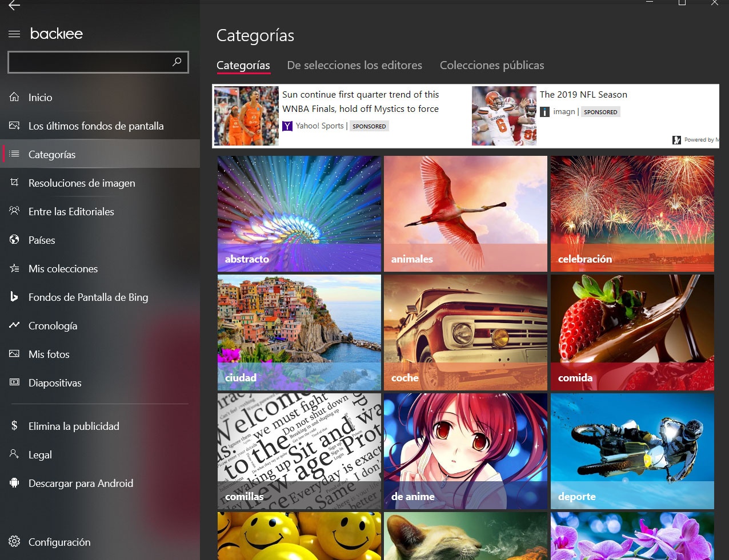Click the Android robot icon

pyautogui.click(x=14, y=483)
